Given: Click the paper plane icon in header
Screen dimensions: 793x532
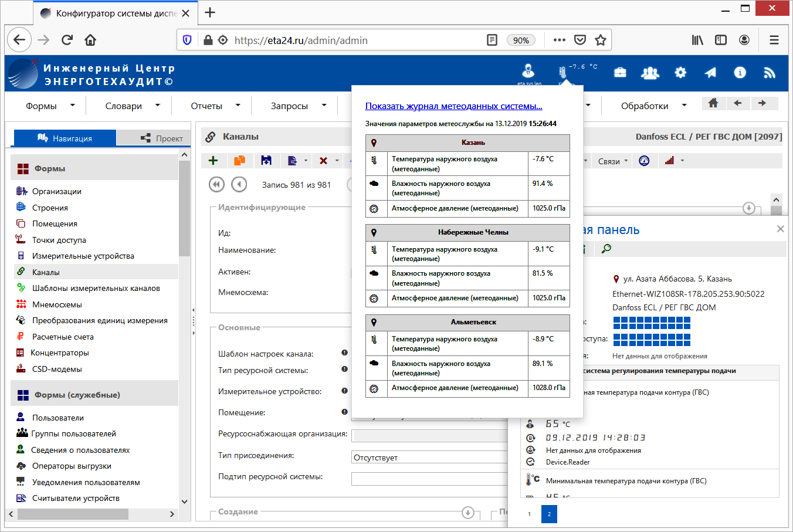Looking at the screenshot, I should point(710,72).
